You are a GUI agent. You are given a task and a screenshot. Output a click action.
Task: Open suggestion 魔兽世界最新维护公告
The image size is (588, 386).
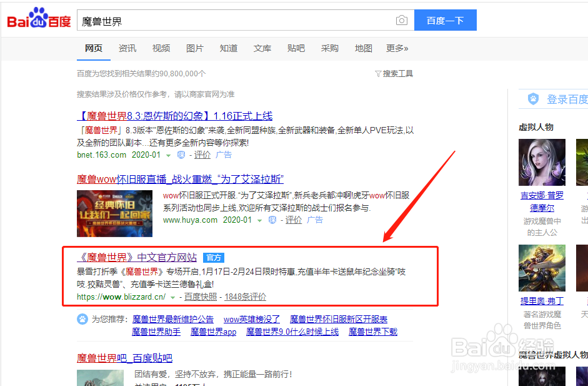click(x=173, y=320)
